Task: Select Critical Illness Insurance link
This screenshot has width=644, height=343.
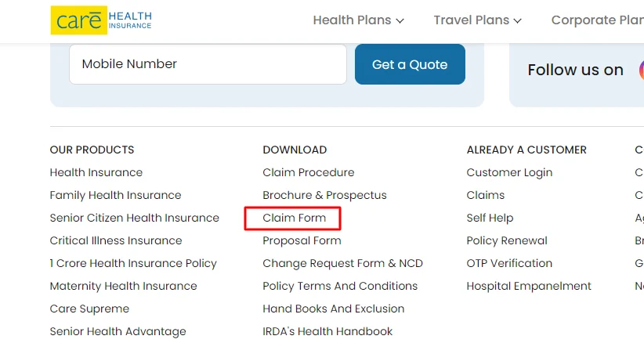Action: [x=116, y=240]
